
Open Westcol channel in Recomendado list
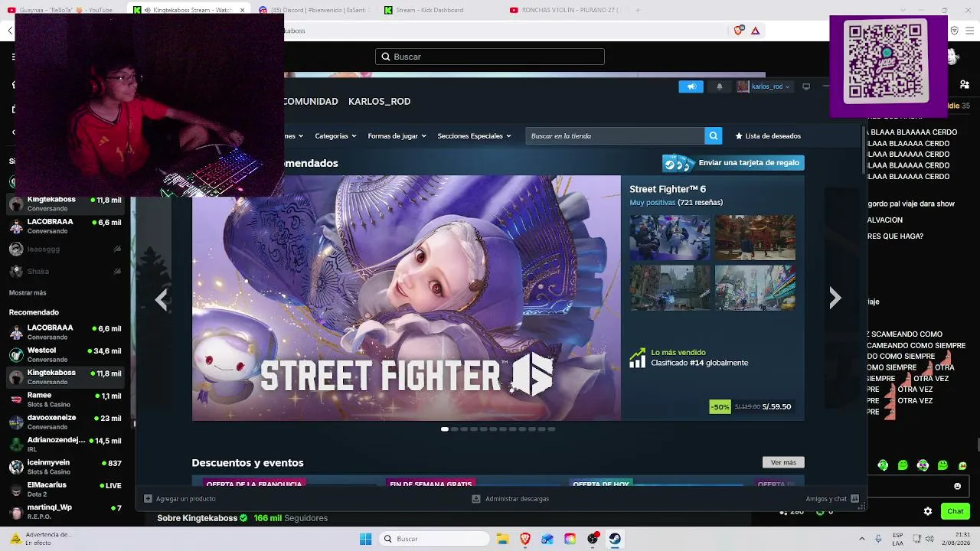[65, 354]
